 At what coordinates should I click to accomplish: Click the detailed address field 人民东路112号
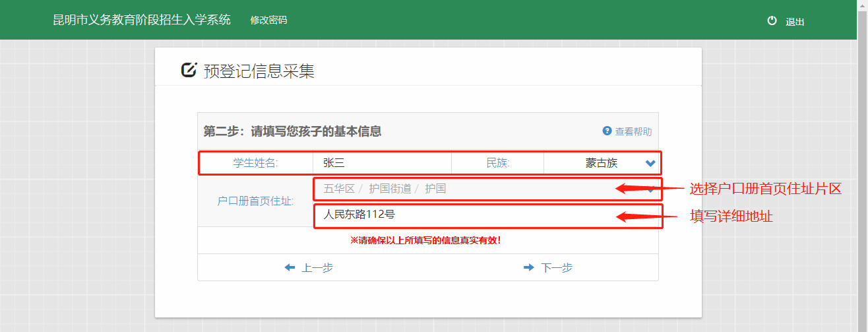(487, 215)
